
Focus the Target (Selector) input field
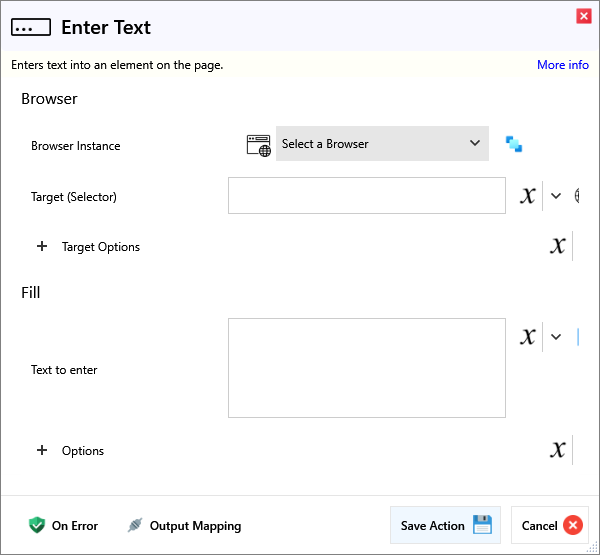point(366,196)
